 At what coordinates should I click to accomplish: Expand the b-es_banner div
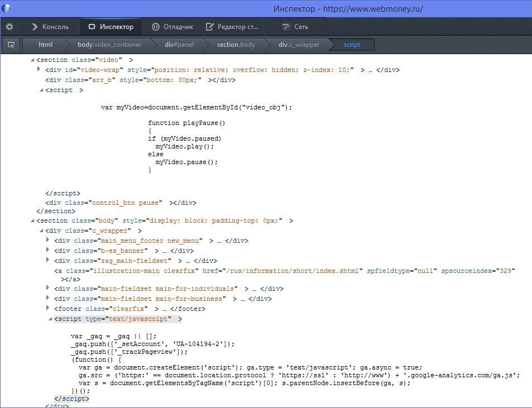[x=47, y=250]
